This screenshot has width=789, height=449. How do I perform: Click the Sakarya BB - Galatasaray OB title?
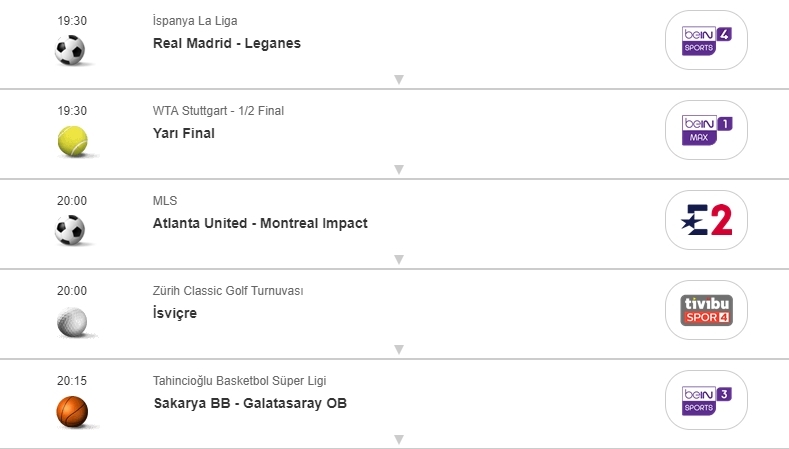coord(250,403)
